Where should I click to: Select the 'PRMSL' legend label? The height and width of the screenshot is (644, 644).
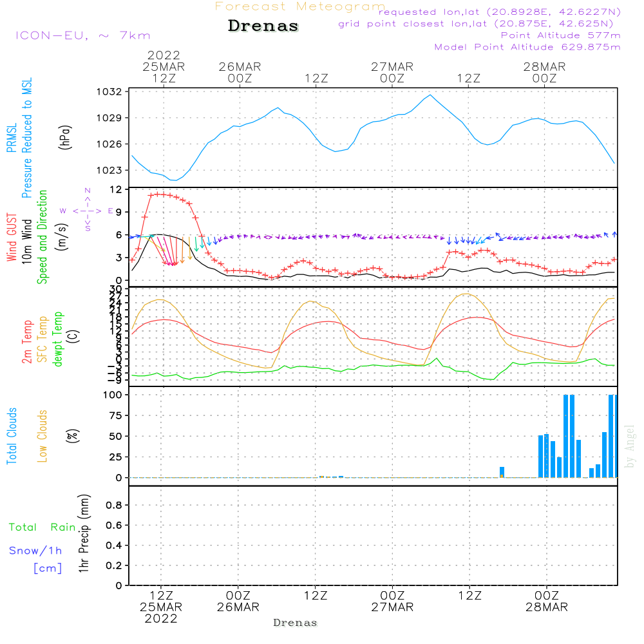12,138
